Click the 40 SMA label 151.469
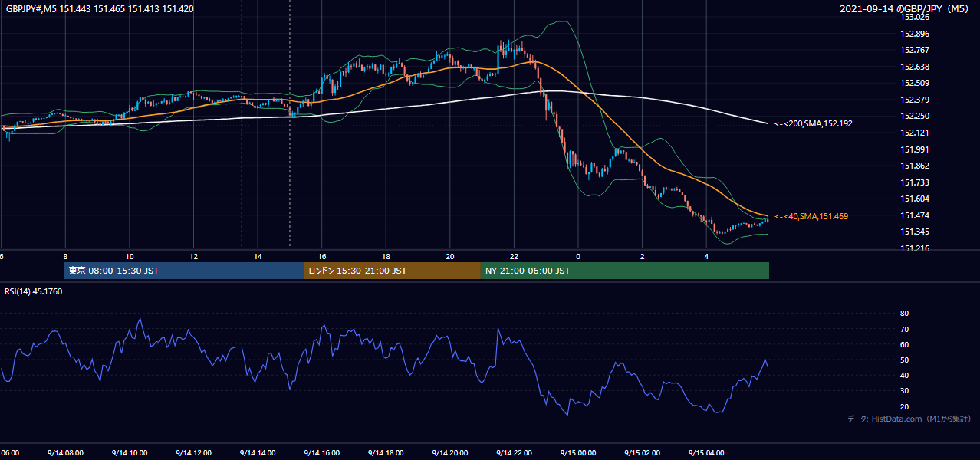The width and height of the screenshot is (980, 460). (811, 216)
